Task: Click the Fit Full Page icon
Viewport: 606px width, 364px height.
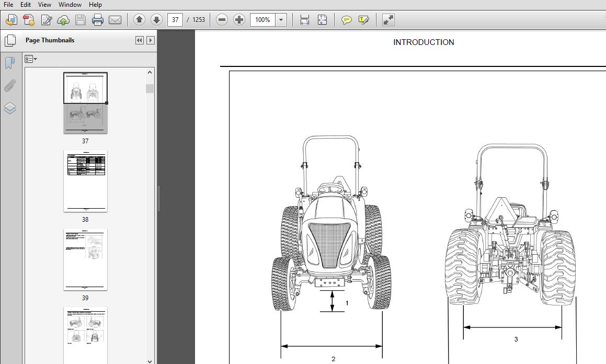Action: [322, 20]
